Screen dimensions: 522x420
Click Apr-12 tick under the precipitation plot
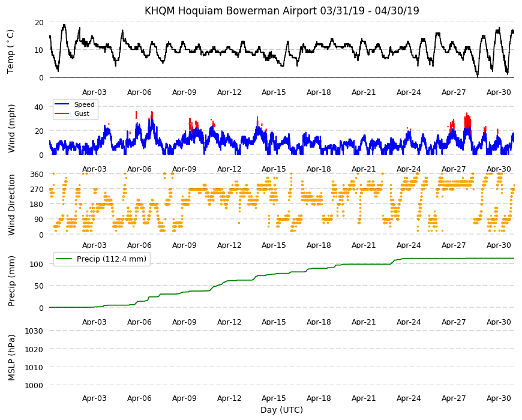tap(229, 322)
